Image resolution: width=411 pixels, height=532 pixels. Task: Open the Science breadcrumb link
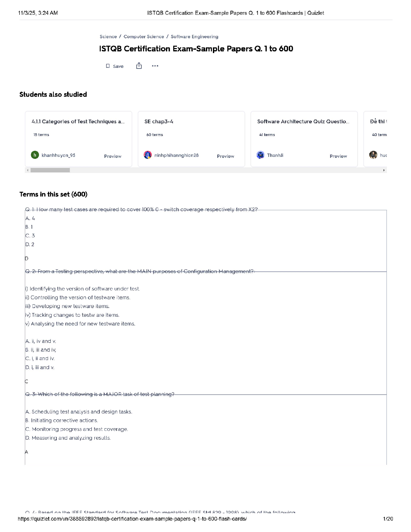[x=108, y=37]
